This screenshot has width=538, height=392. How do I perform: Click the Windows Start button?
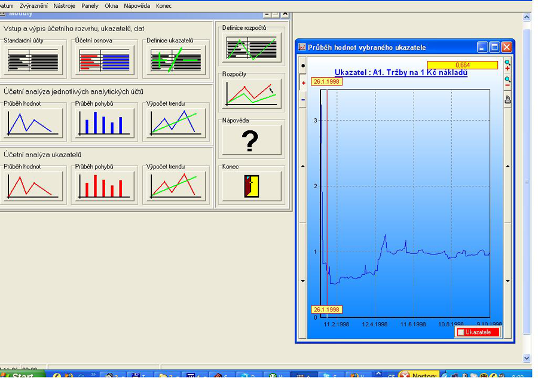pos(22,375)
